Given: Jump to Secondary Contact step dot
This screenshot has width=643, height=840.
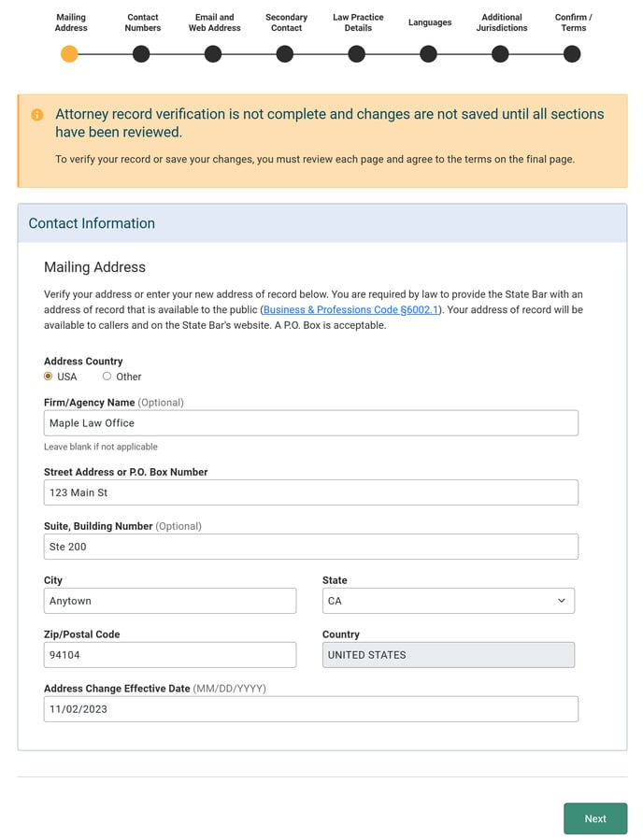Looking at the screenshot, I should coord(285,54).
